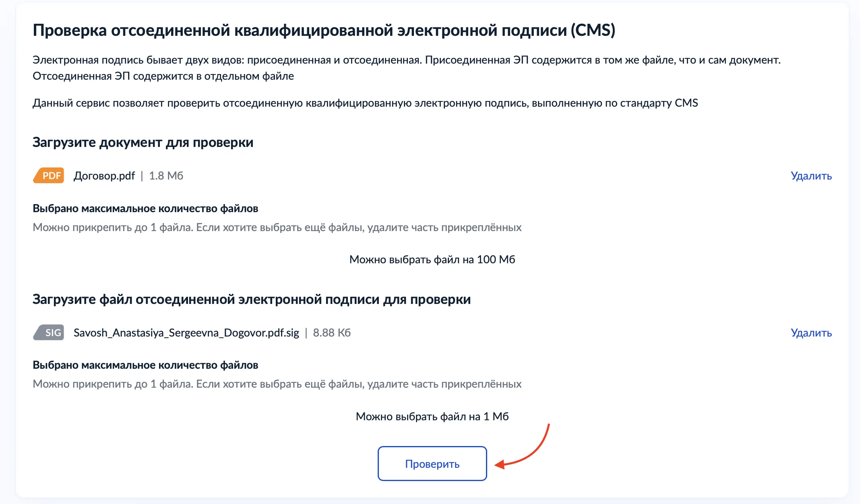
Task: Click the page title about CMS signature check
Action: point(324,30)
